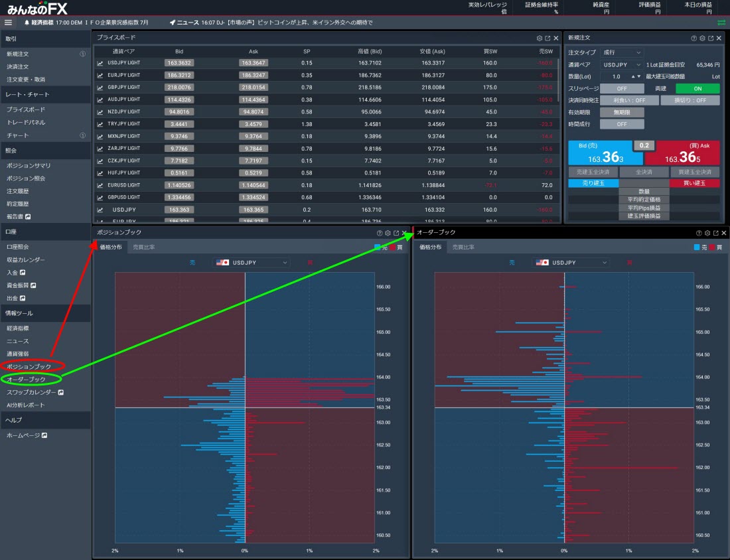Viewport: 730px width, 560px height.
Task: Click the red Ask buy price button
Action: click(682, 153)
